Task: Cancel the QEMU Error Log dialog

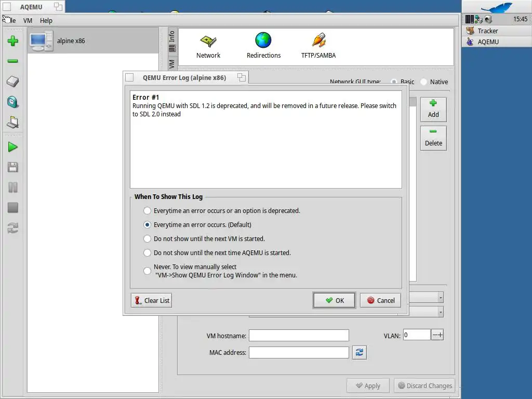Action: pyautogui.click(x=381, y=300)
